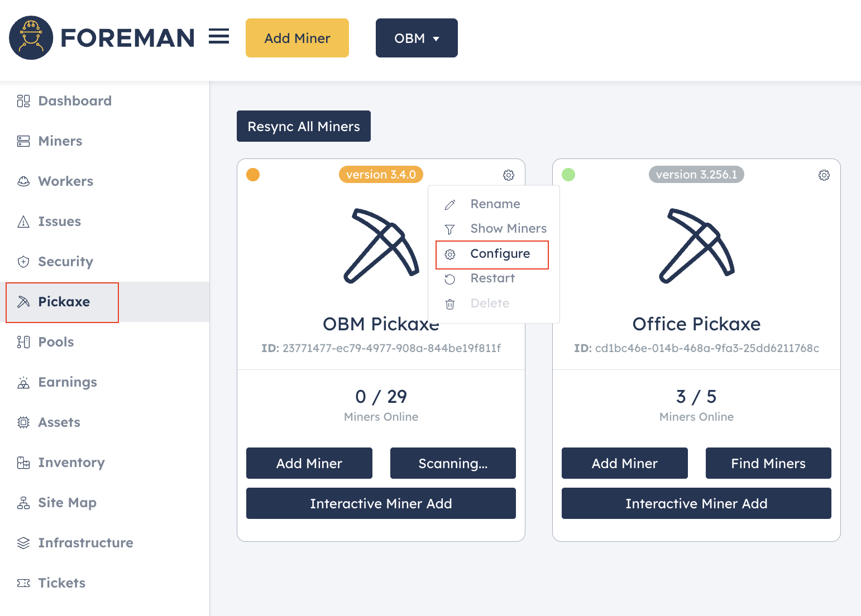This screenshot has width=861, height=616.
Task: Select the Miners icon in sidebar
Action: click(23, 141)
